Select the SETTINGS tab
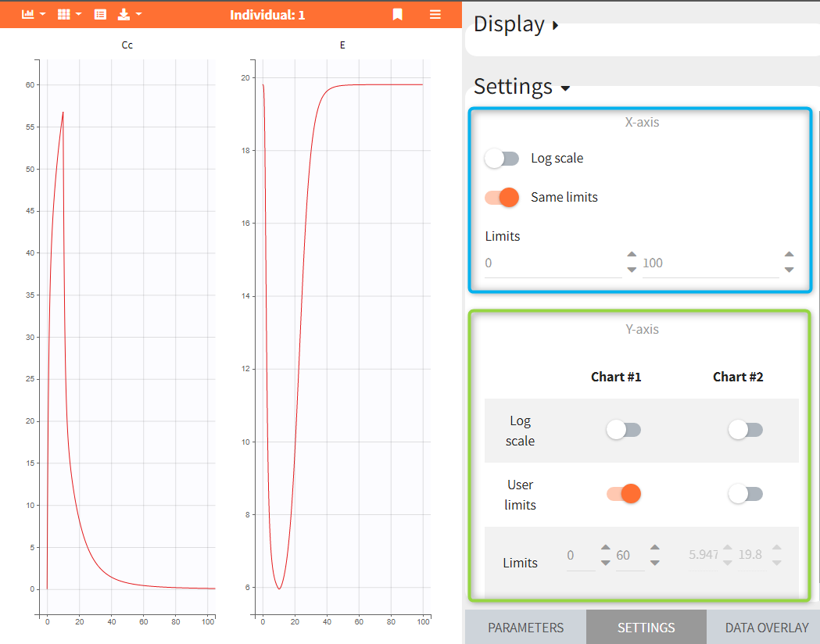The height and width of the screenshot is (644, 820). [x=646, y=628]
